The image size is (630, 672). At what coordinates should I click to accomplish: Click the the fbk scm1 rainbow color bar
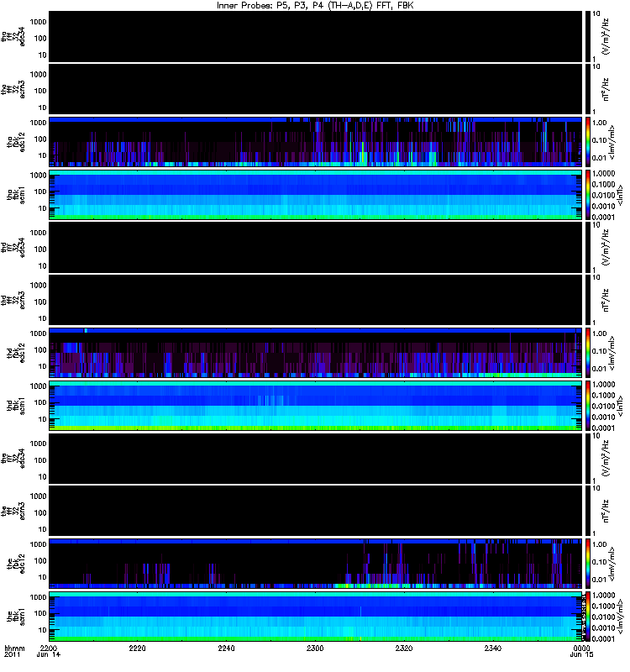coord(588,617)
